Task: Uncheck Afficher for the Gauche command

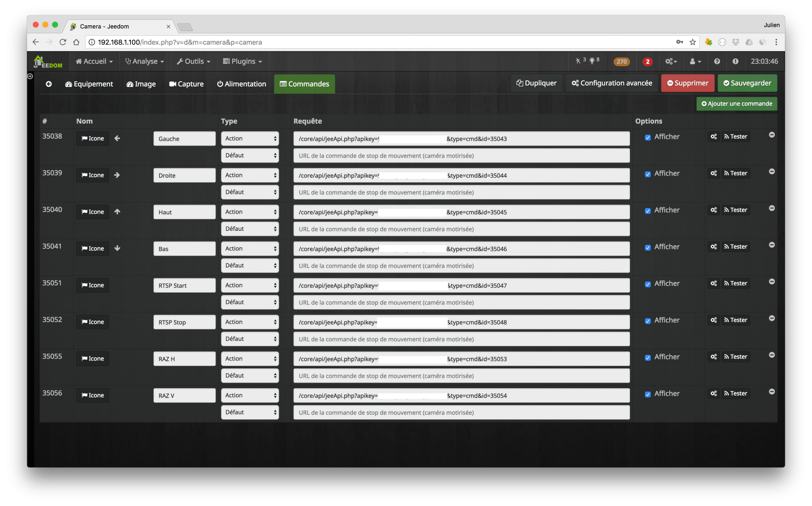Action: (647, 138)
